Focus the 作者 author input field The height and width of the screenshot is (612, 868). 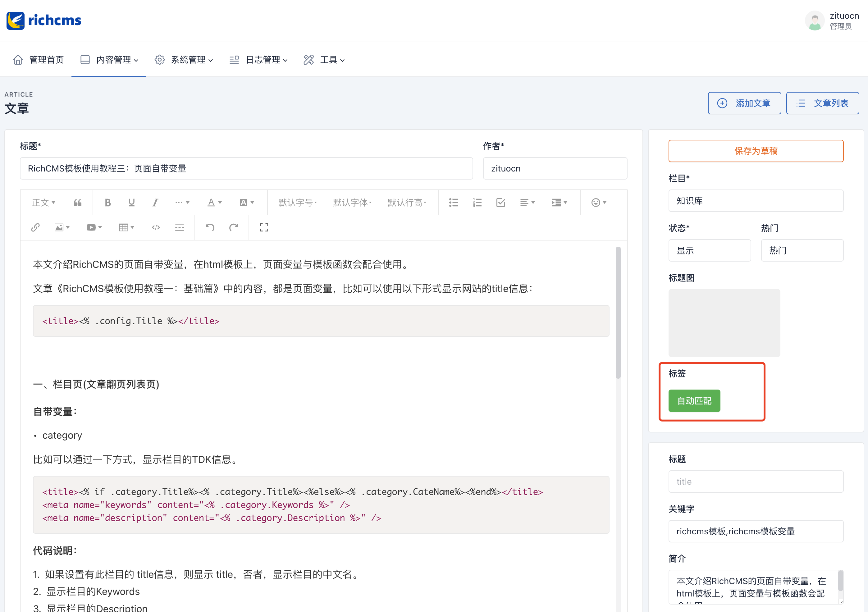(x=555, y=169)
